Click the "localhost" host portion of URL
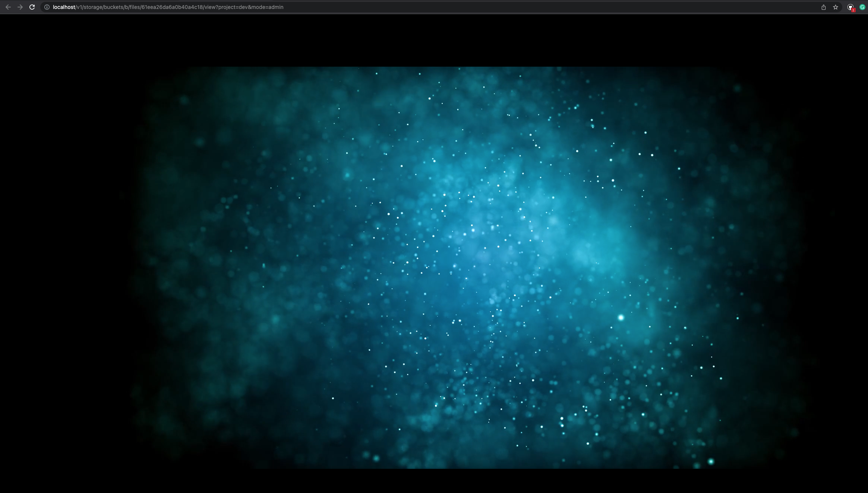Screen dimensions: 868x493 64,7
